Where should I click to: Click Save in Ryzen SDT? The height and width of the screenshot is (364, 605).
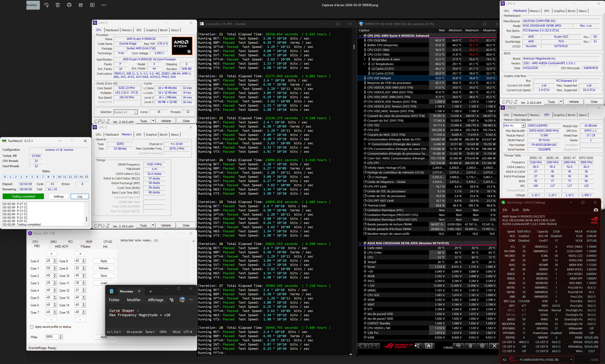(x=104, y=276)
